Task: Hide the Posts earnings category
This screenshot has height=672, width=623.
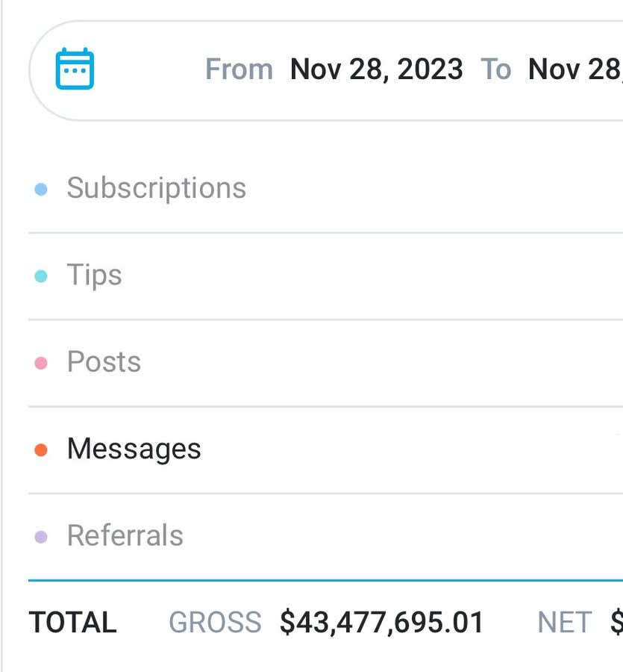Action: [103, 361]
